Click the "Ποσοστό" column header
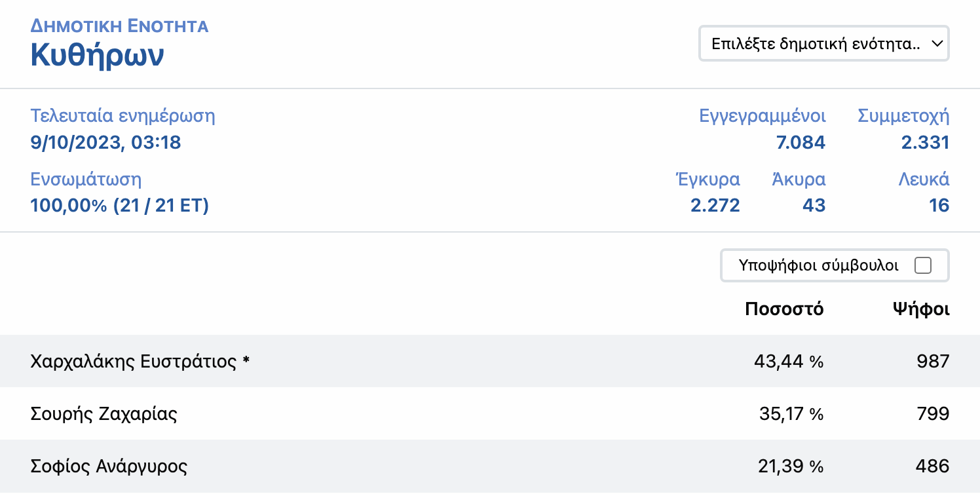Viewport: 980px width, 494px height. coord(783,309)
